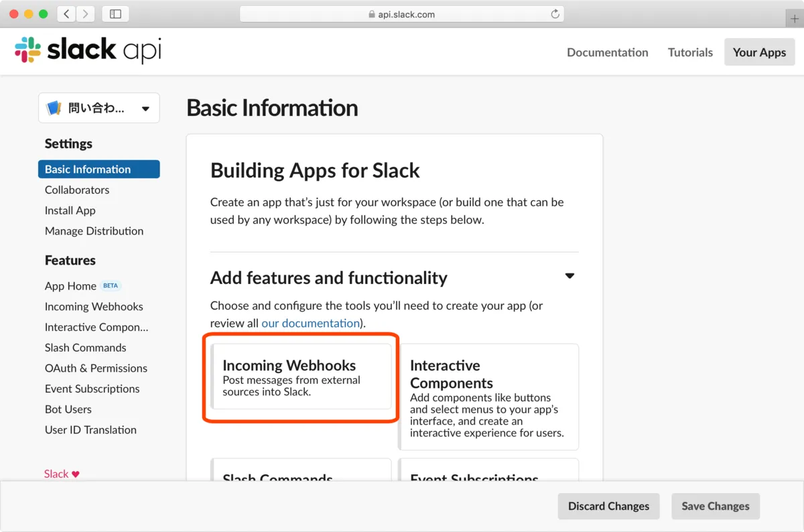Select the Incoming Webhooks feature card
The image size is (804, 532).
tap(301, 377)
